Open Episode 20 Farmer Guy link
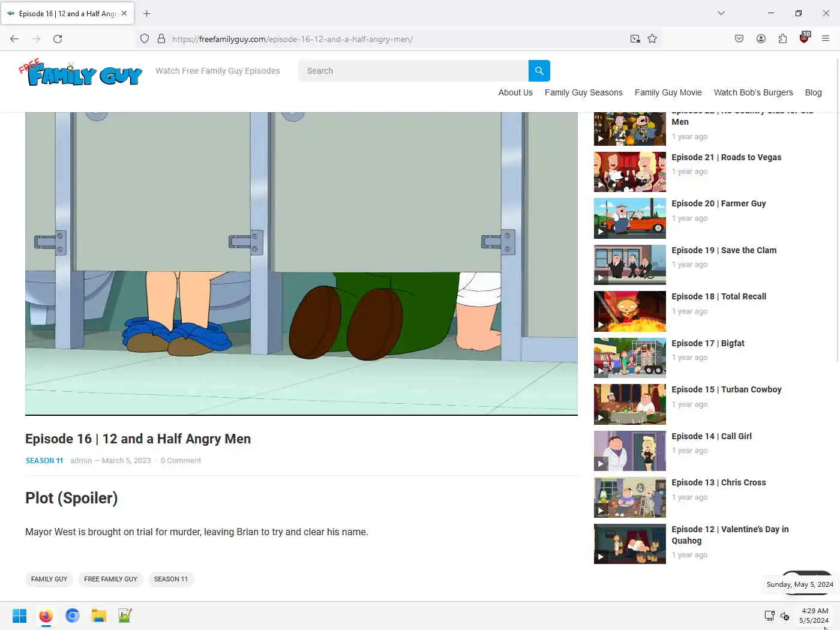Viewport: 840px width, 630px height. pos(719,203)
